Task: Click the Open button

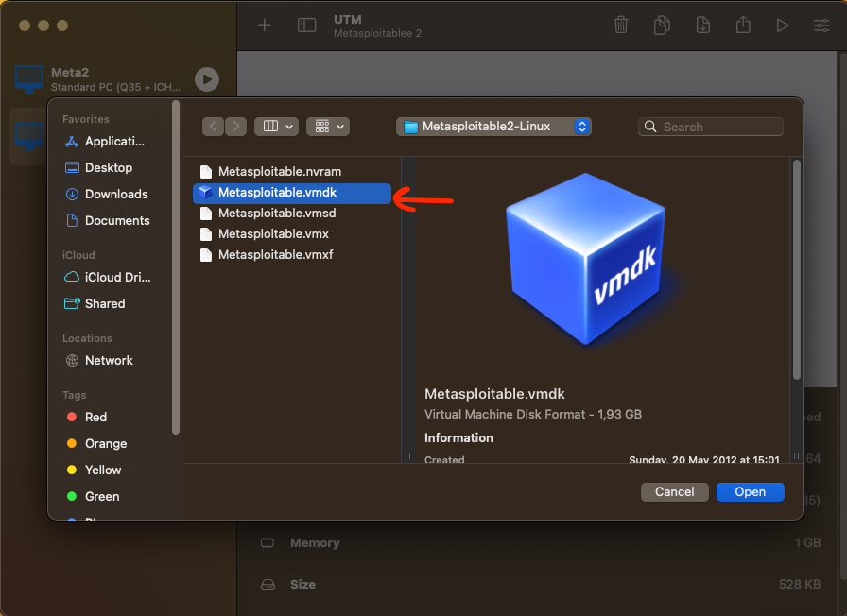Action: pyautogui.click(x=751, y=492)
